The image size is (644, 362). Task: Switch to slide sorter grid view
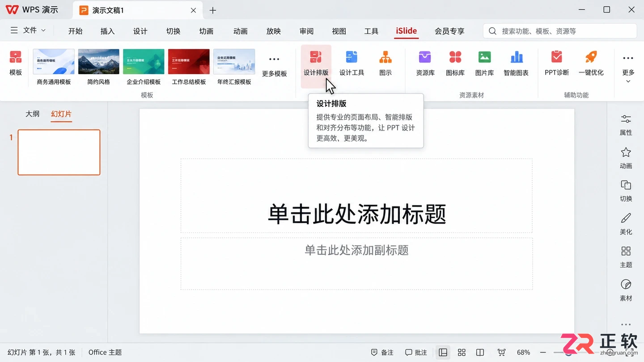tap(462, 353)
